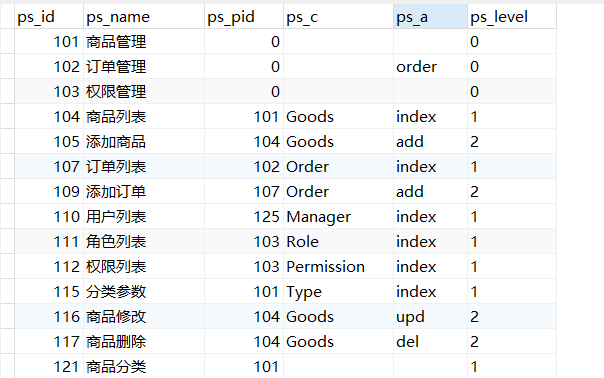Click the add cell in row 109
The image size is (604, 378).
click(x=430, y=192)
